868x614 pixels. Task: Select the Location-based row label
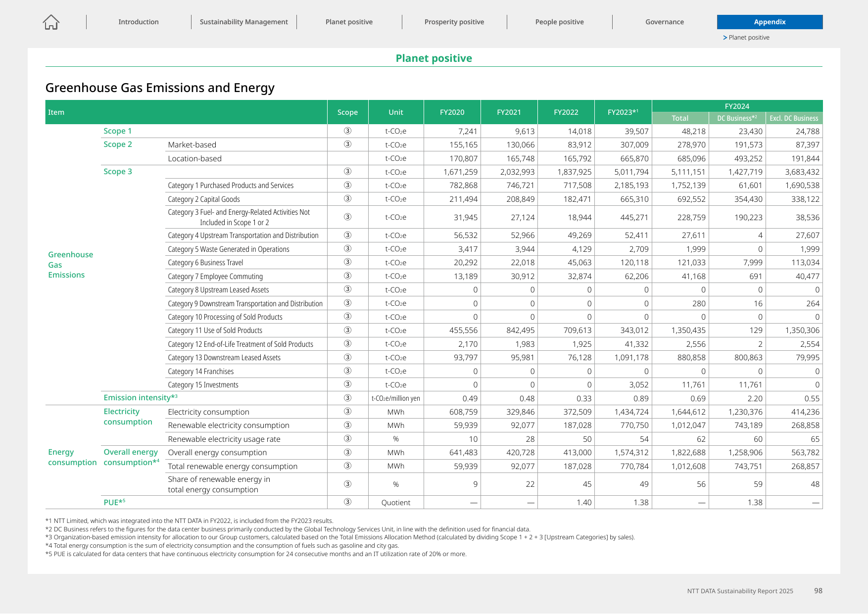194,159
